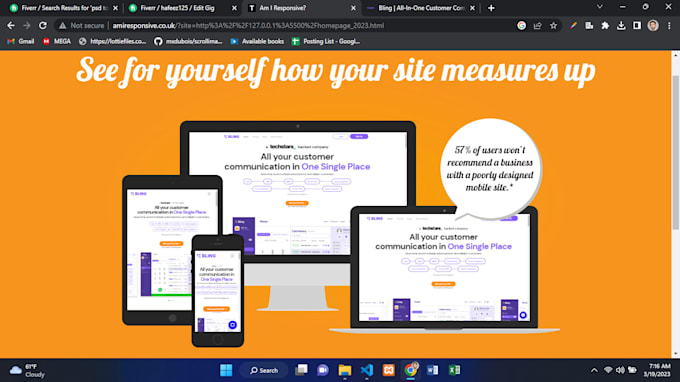Click the tablet site preview
The height and width of the screenshot is (382, 680).
pos(172,249)
